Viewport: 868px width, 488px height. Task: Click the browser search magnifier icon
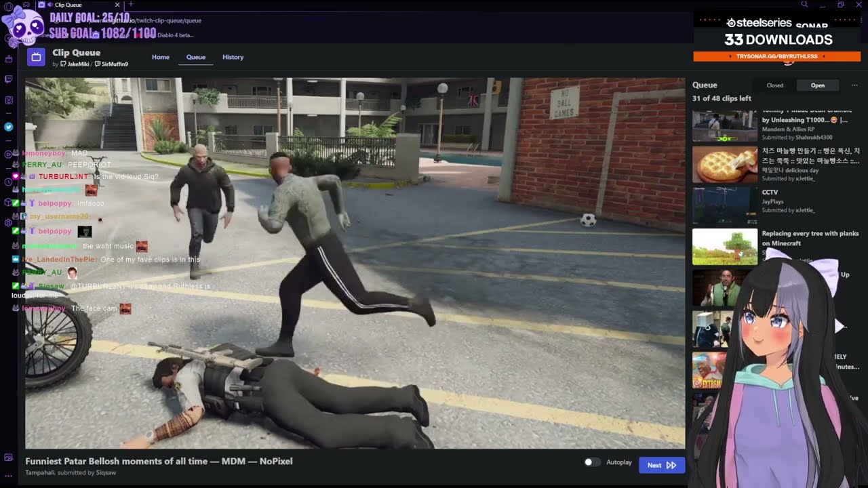pos(804,5)
